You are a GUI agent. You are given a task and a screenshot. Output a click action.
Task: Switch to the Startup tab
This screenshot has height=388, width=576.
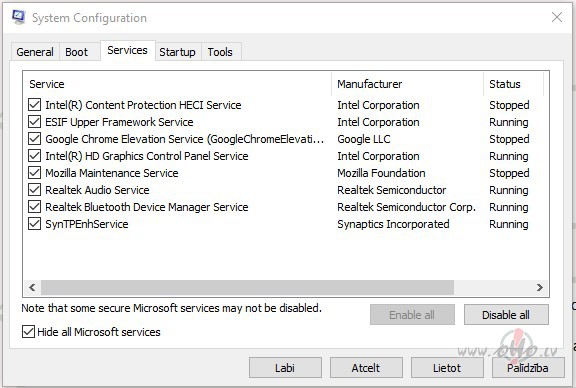(177, 52)
